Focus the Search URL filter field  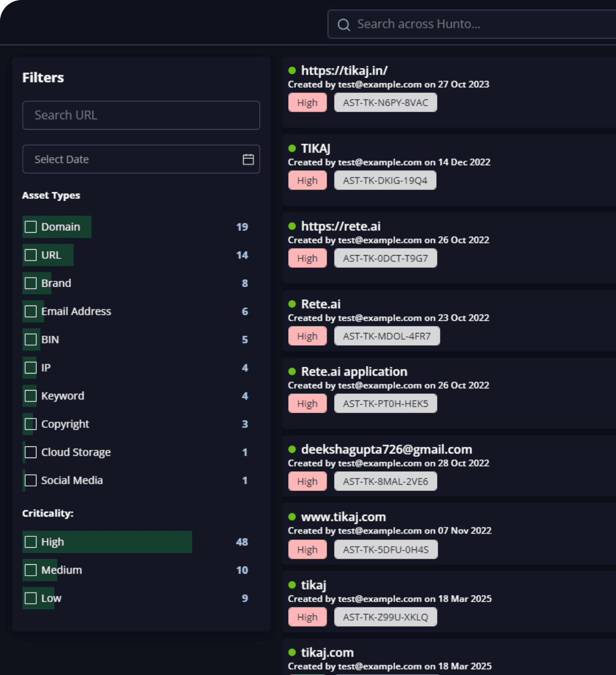coord(141,115)
